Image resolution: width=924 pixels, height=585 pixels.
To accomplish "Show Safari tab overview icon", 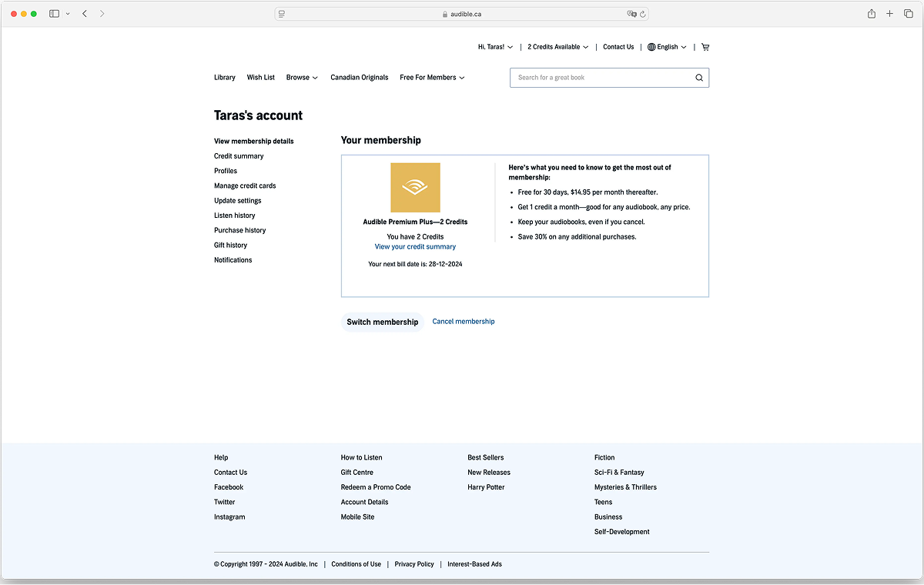I will coord(909,14).
